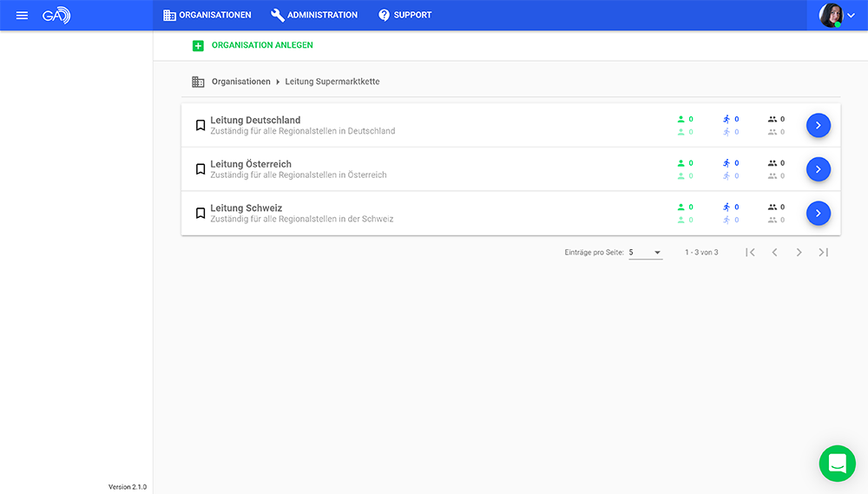
Task: Click the GA logo in header
Action: pyautogui.click(x=56, y=16)
